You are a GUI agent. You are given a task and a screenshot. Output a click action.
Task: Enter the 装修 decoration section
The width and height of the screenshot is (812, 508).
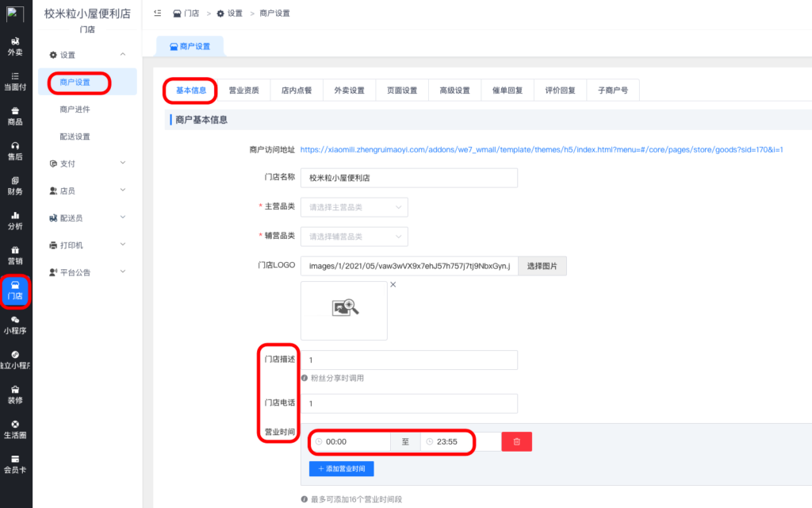(16, 393)
